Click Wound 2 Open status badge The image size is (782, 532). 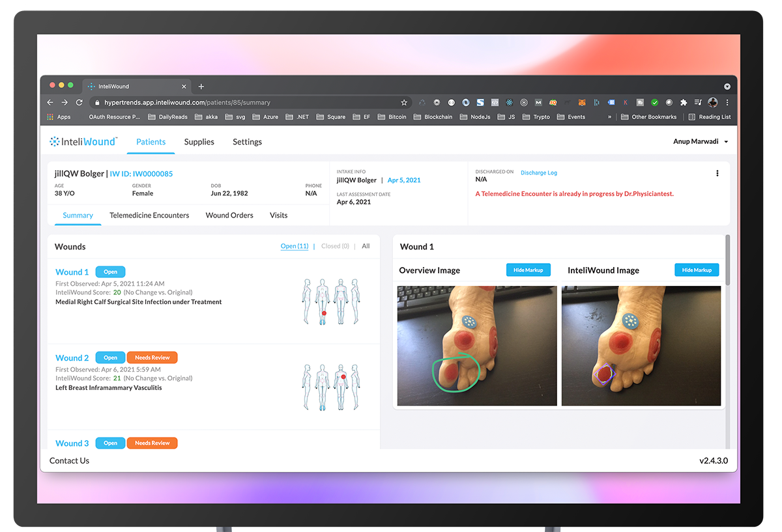(111, 357)
